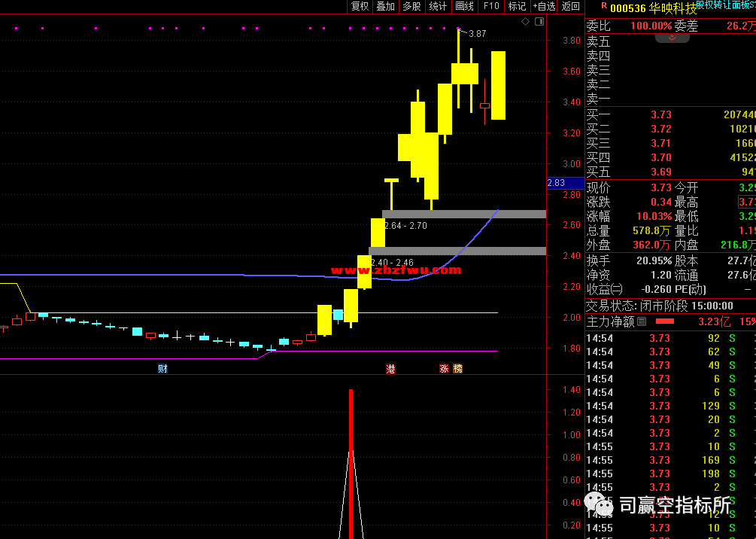Viewport: 756px width, 539px height.
Task: Click the 今开 open price label
Action: pyautogui.click(x=686, y=187)
